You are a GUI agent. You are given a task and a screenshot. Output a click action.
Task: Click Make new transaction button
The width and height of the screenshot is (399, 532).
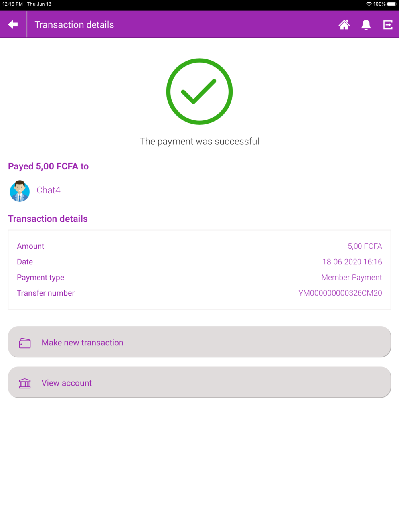[199, 342]
